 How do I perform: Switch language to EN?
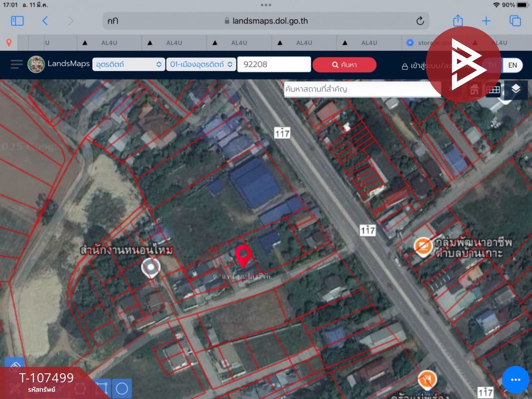(x=512, y=65)
